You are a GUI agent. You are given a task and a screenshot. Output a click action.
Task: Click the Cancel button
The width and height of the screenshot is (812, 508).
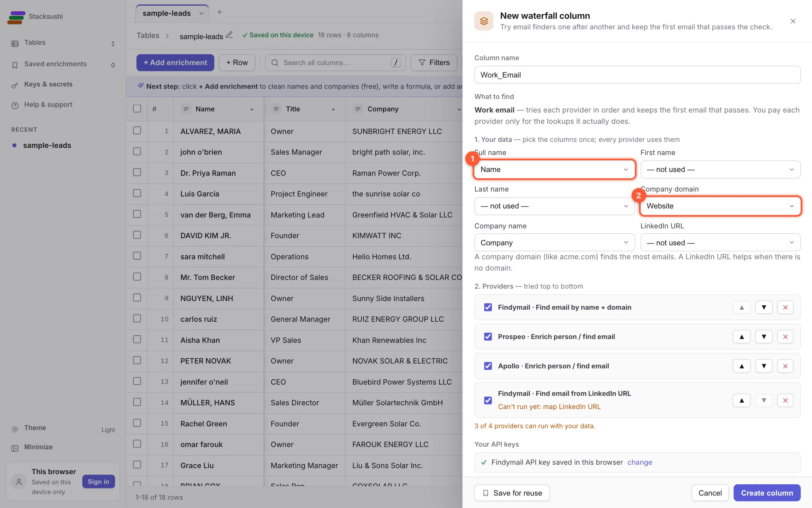[x=710, y=493]
